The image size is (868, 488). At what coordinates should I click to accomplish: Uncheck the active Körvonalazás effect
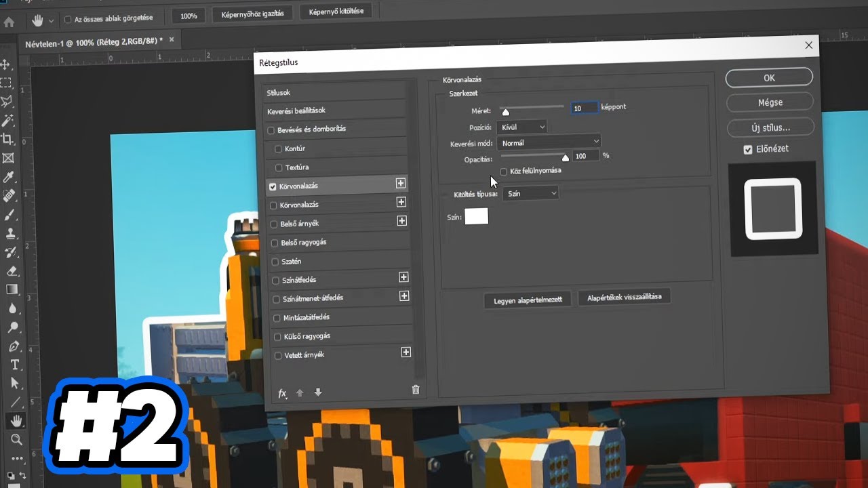pos(273,186)
